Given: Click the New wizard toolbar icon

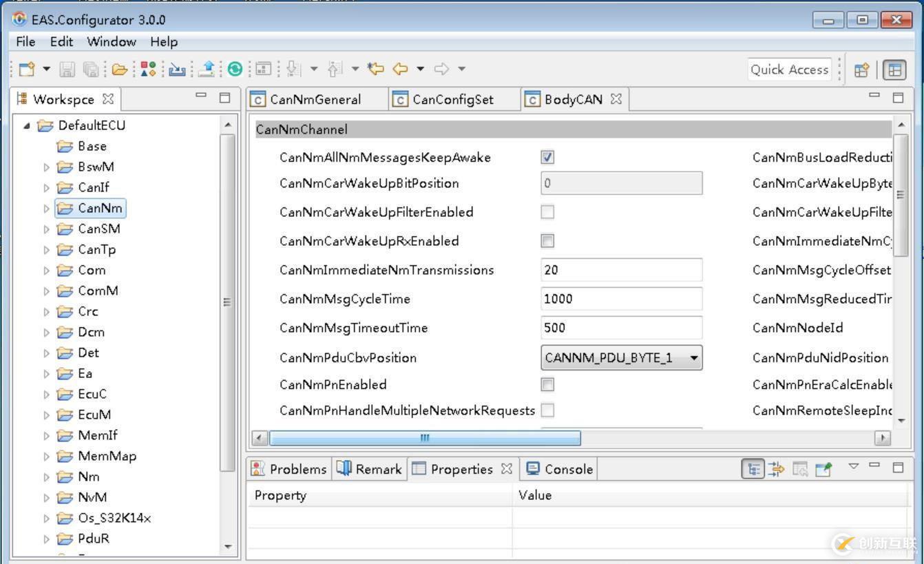Looking at the screenshot, I should (x=27, y=69).
